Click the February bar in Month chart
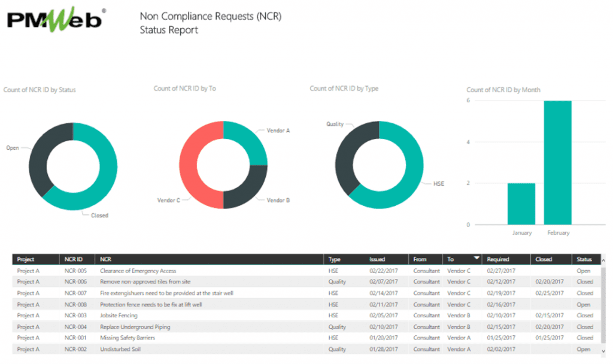Screen dimensions: 613x364 tap(558, 163)
